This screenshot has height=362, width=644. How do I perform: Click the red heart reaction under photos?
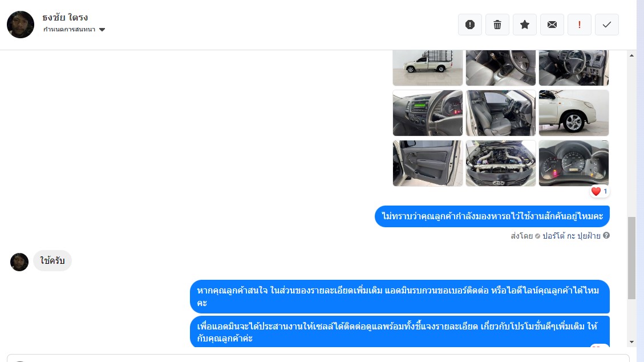[596, 191]
